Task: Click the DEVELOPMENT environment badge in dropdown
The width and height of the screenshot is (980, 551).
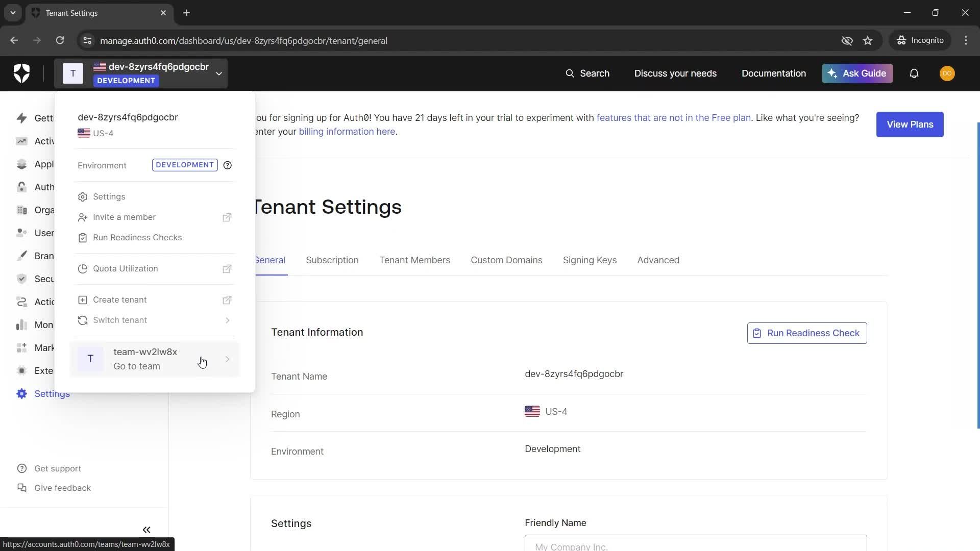Action: (x=185, y=165)
